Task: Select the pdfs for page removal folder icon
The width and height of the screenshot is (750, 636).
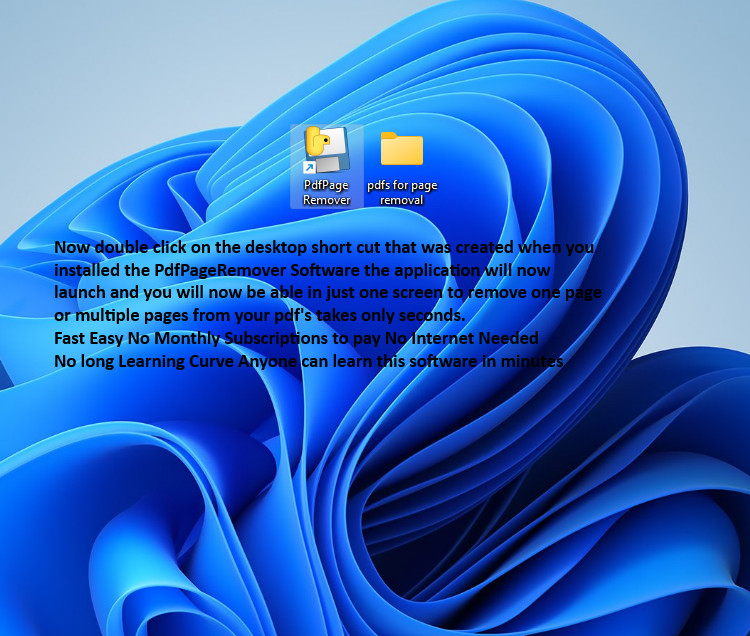Action: pos(402,149)
